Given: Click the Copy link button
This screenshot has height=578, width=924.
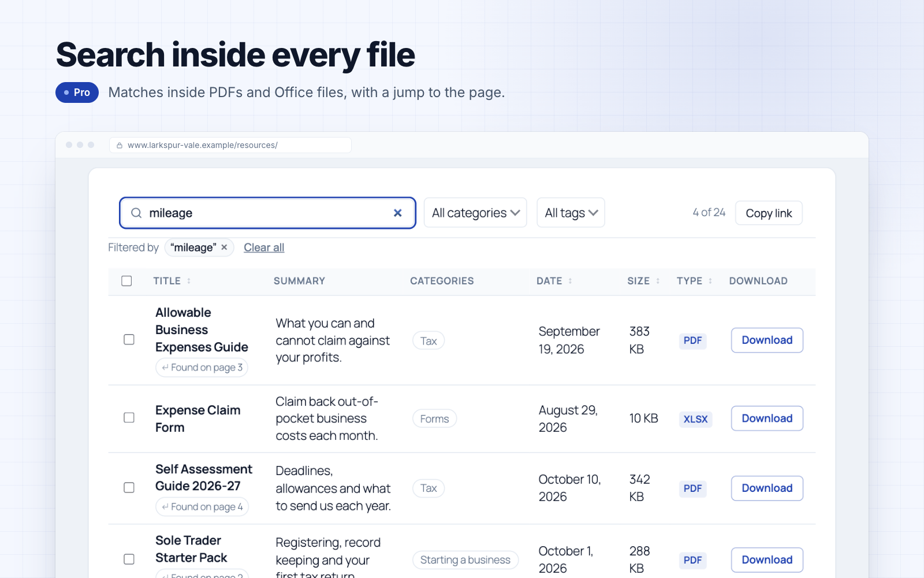Looking at the screenshot, I should coord(769,213).
